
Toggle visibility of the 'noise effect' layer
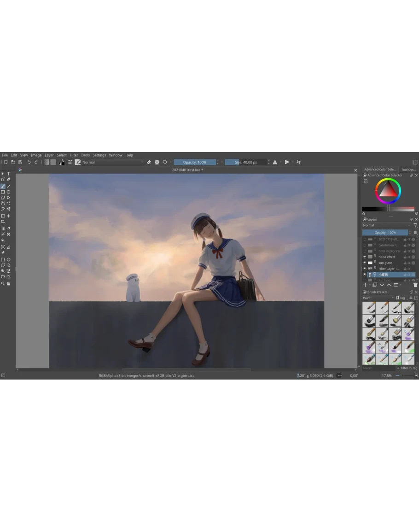click(365, 257)
